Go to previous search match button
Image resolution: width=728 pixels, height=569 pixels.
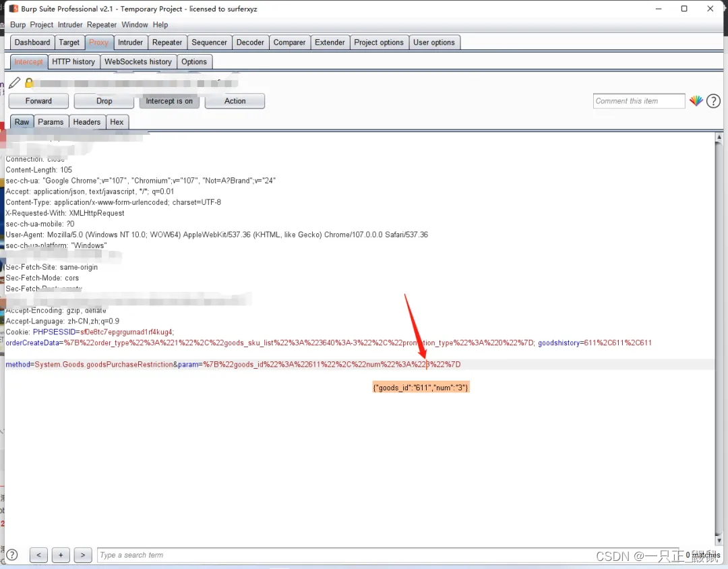[38, 555]
